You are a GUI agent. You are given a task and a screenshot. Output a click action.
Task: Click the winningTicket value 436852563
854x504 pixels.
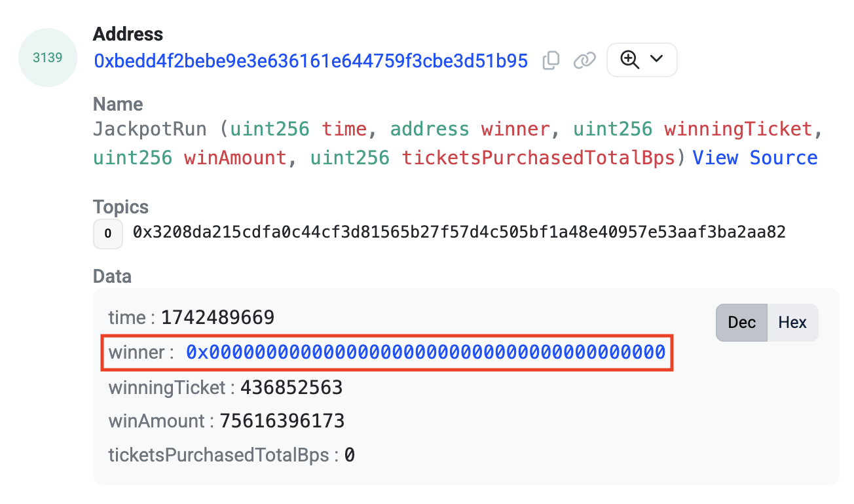pos(291,387)
